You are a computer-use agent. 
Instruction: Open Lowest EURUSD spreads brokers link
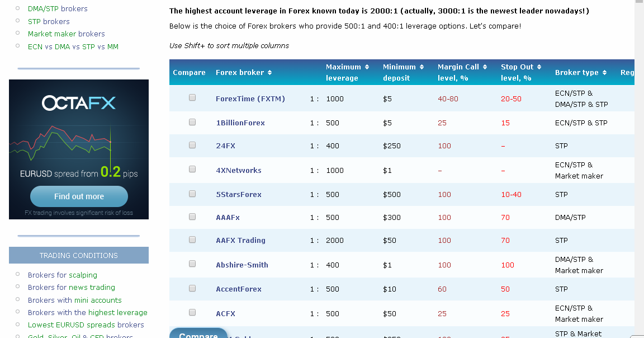[x=86, y=325]
